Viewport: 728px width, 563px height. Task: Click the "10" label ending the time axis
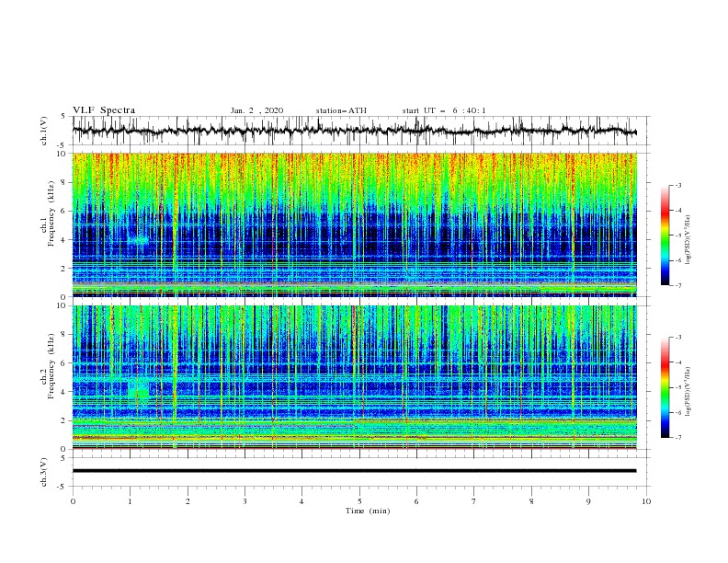(646, 501)
